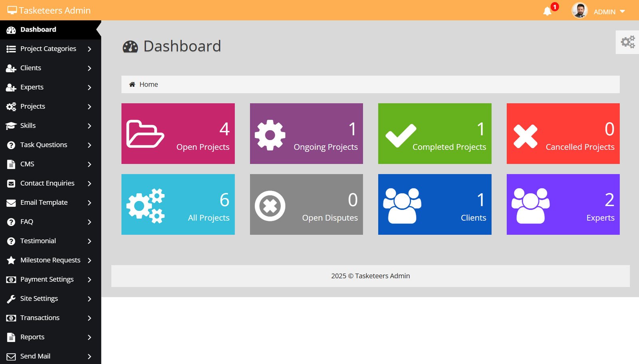Screen dimensions: 639x364
Task: Click the admin profile avatar
Action: [579, 10]
